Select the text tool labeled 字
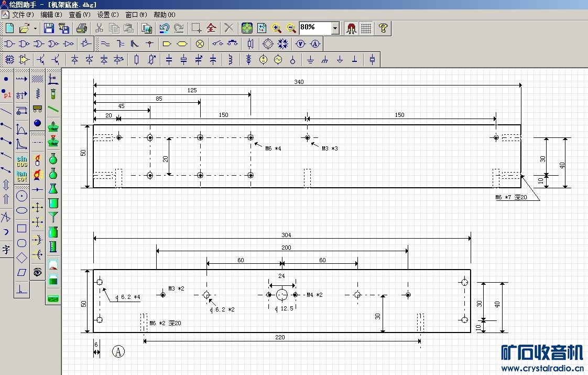 click(6, 250)
